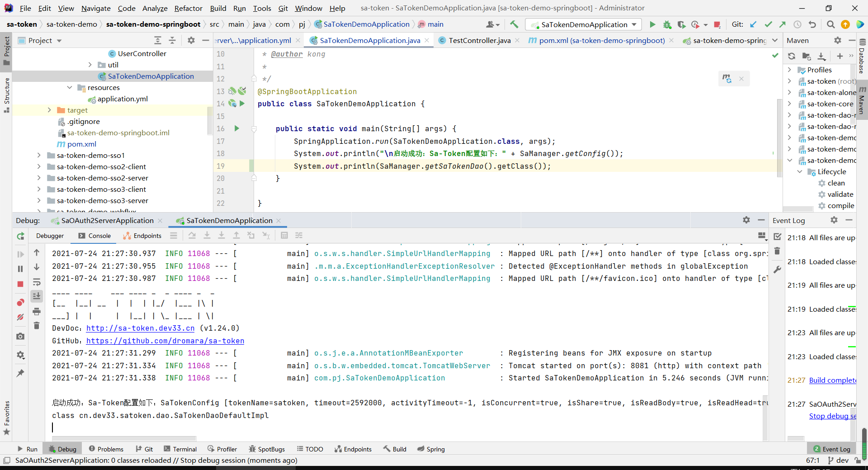Screen dimensions: 868x470
Task: Close the SaTokenDemoApplication.java editor tab
Action: pos(427,40)
